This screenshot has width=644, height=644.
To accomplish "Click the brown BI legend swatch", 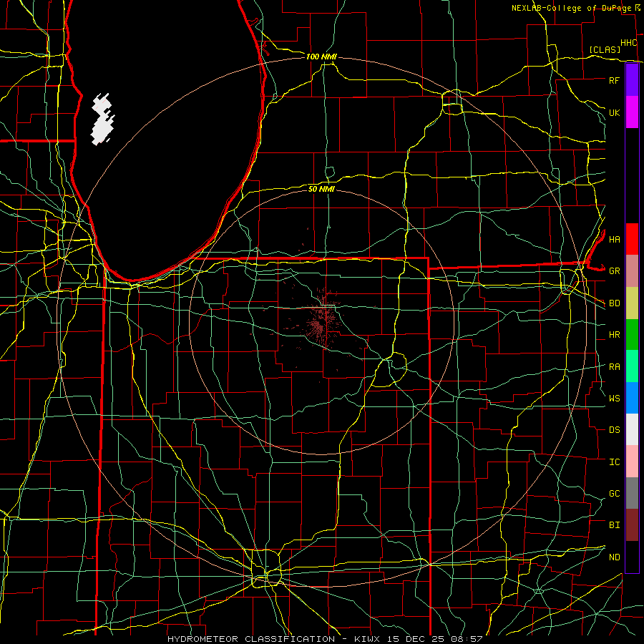I will coord(632,525).
